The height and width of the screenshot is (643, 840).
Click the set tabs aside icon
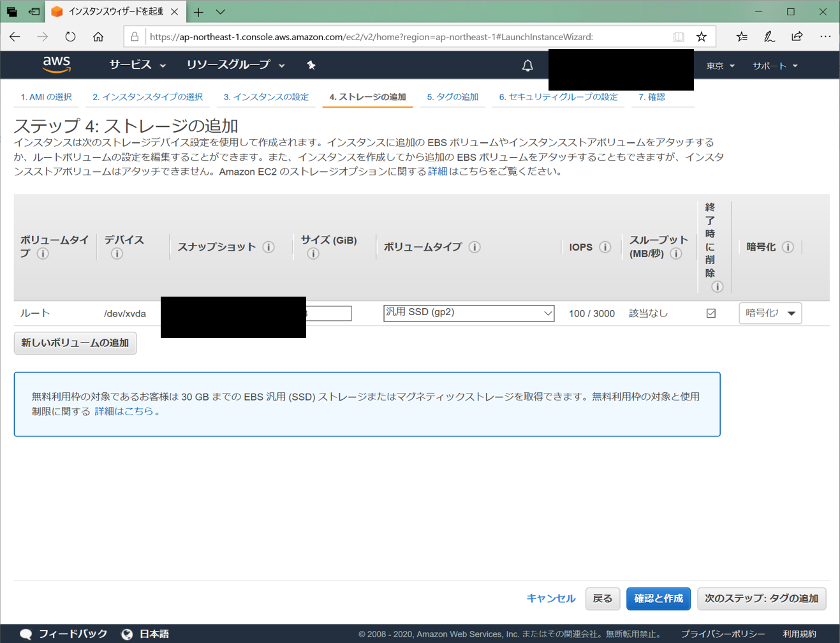click(x=34, y=11)
